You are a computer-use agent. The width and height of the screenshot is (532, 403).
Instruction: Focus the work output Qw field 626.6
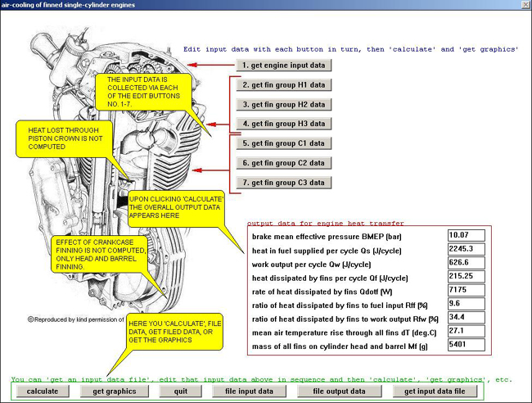click(x=467, y=262)
